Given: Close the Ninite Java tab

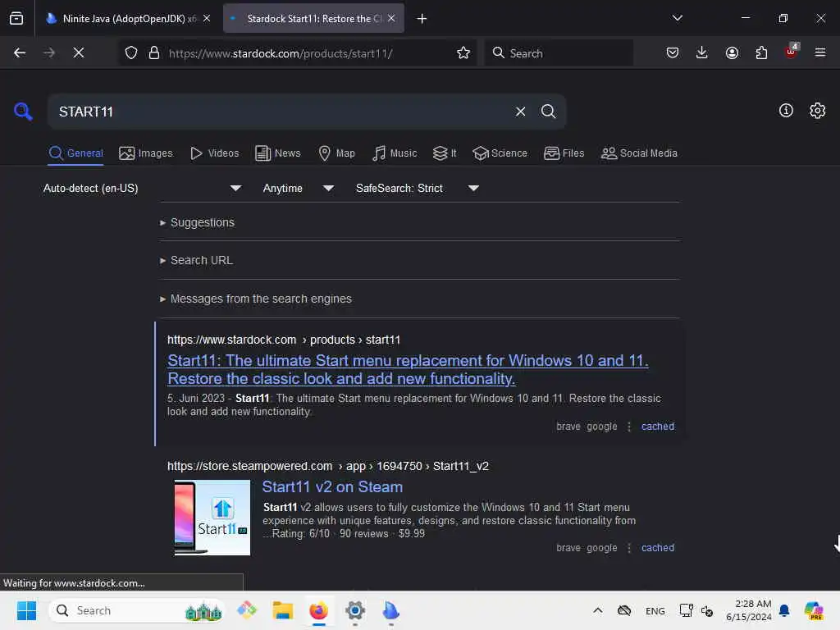Looking at the screenshot, I should click(x=207, y=18).
